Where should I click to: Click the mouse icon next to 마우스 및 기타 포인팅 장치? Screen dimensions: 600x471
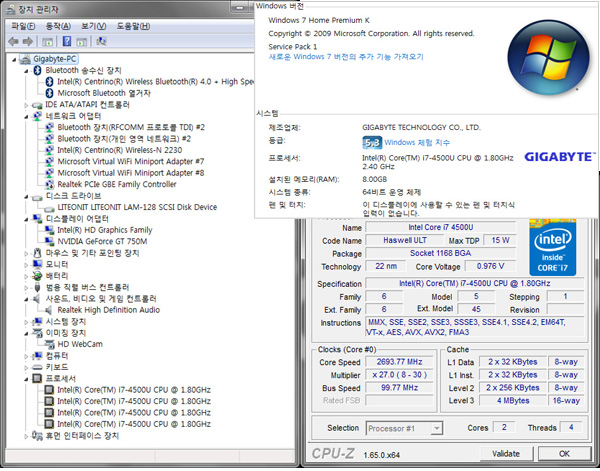tap(37, 253)
